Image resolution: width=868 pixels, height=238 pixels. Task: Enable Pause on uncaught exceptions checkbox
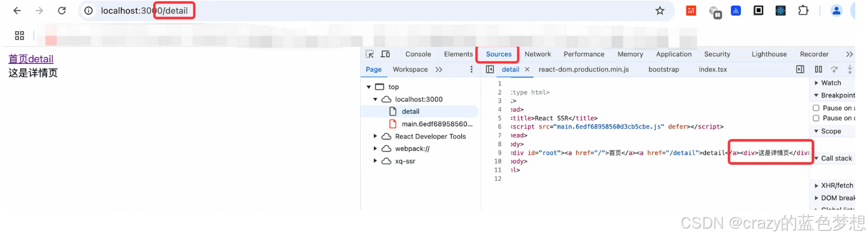[816, 108]
